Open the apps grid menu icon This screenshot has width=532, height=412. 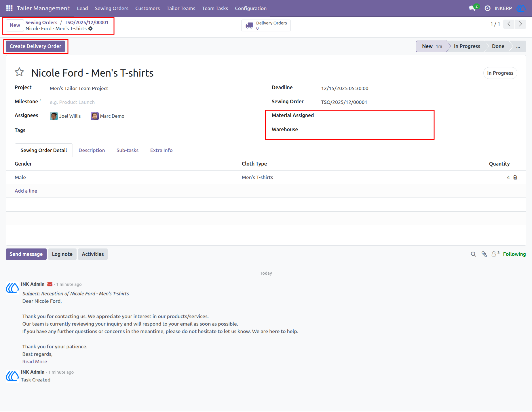click(x=9, y=8)
